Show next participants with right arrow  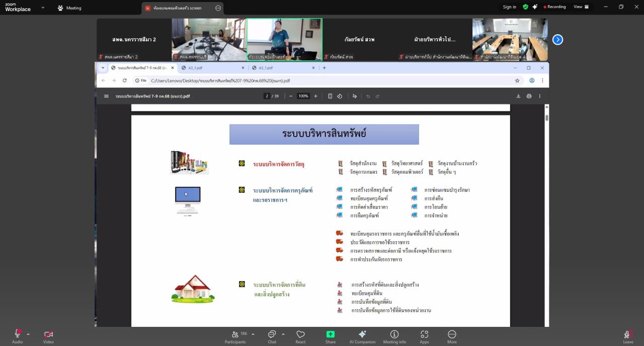[557, 40]
